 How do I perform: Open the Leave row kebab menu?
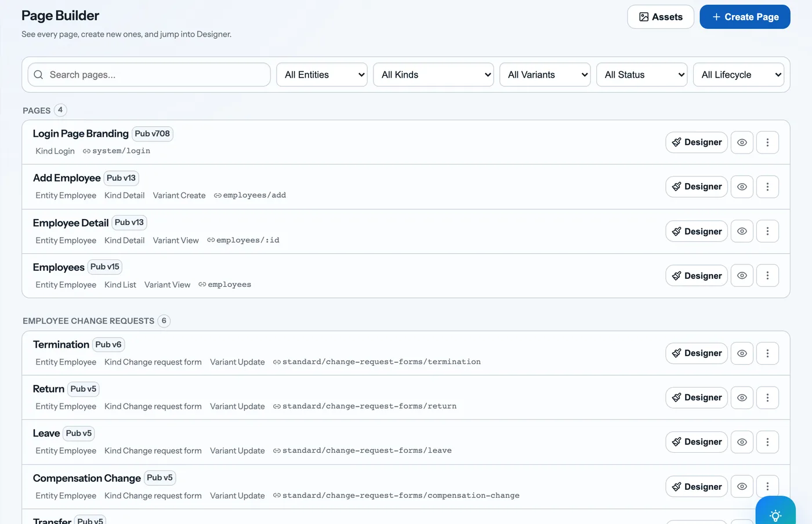tap(767, 442)
